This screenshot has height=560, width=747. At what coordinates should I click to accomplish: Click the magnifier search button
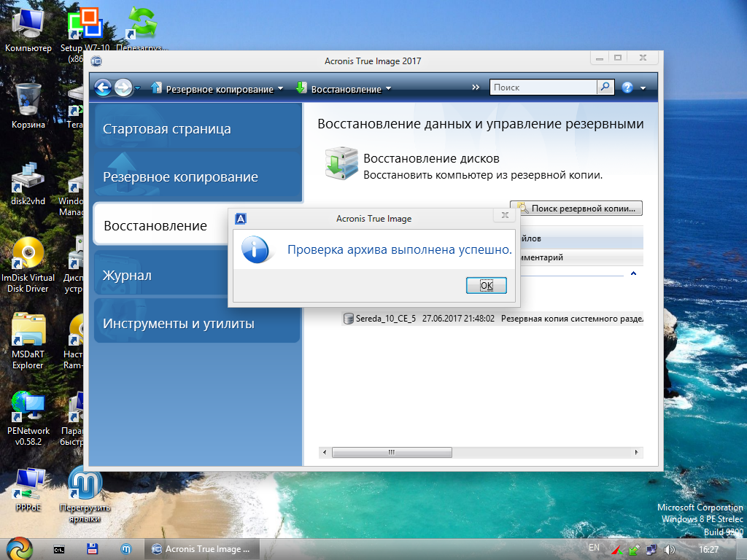[605, 87]
